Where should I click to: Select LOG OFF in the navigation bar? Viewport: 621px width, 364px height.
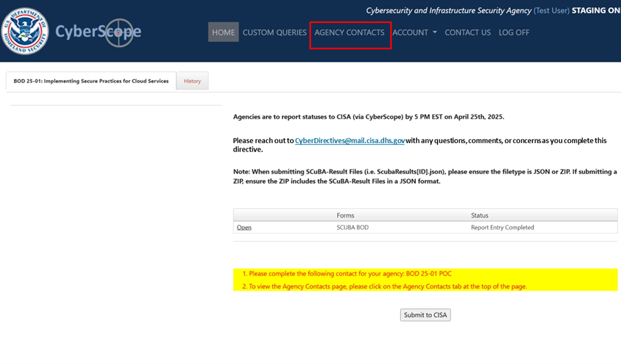(513, 32)
